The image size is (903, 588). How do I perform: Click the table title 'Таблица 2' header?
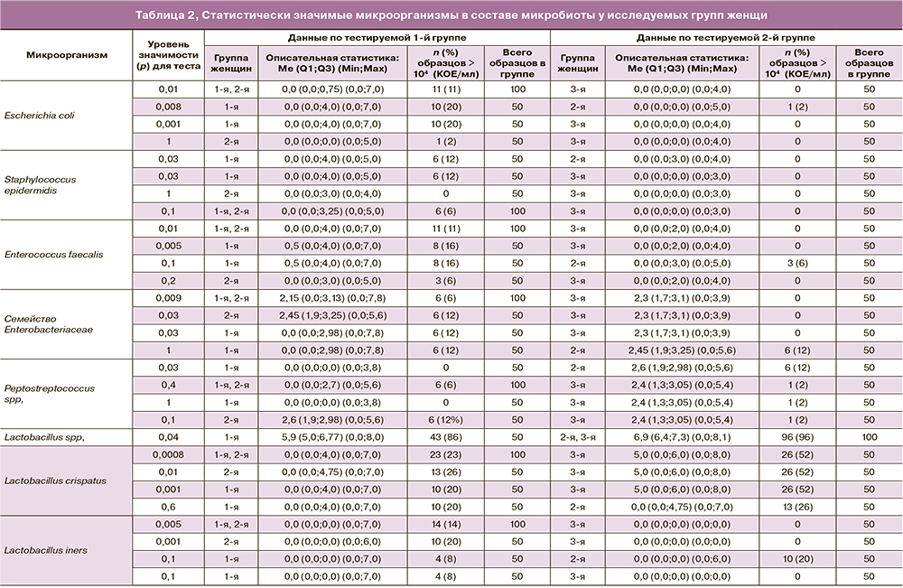(x=451, y=15)
